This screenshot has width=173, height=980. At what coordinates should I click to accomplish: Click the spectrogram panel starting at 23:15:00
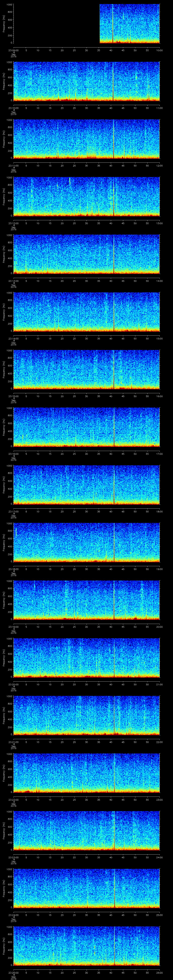[87, 369]
